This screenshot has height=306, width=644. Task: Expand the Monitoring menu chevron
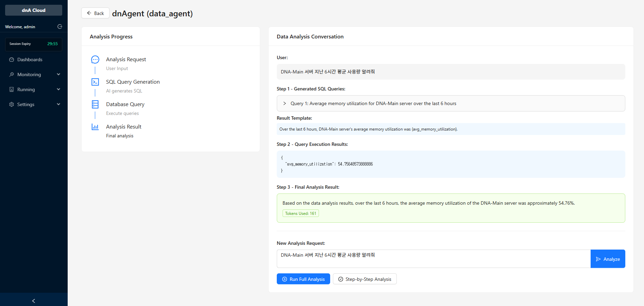58,74
